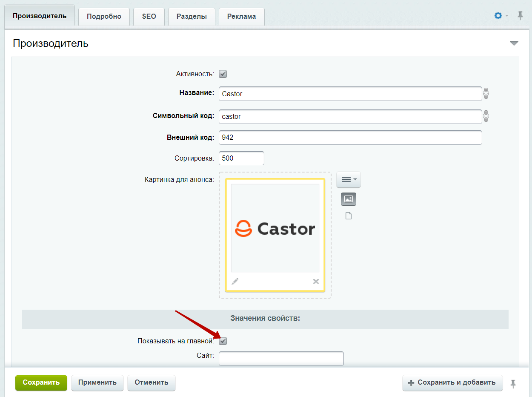The image size is (532, 397).
Task: Click the Сортировка field with 500
Action: 241,158
